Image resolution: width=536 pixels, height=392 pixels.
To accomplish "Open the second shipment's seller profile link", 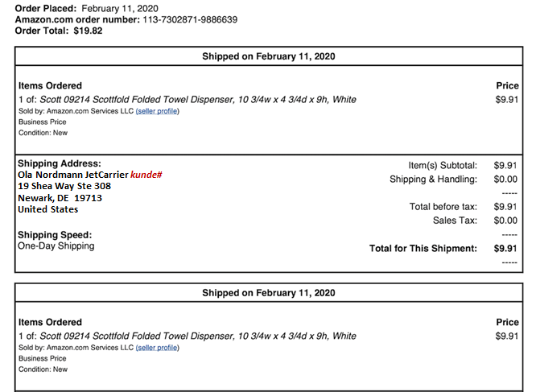I will coord(157,348).
